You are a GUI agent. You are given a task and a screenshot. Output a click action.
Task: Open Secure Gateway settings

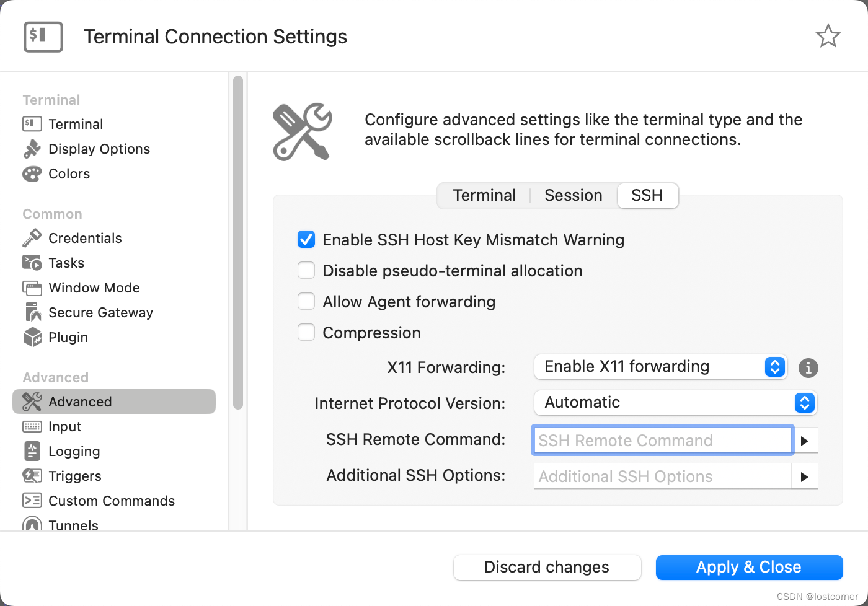(x=100, y=312)
